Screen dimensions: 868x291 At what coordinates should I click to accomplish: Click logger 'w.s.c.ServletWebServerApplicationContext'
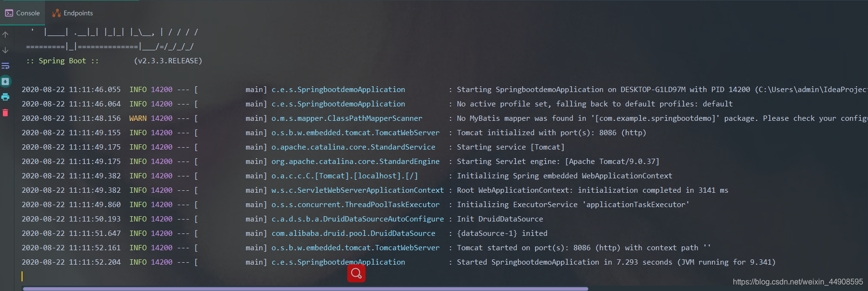click(x=358, y=190)
